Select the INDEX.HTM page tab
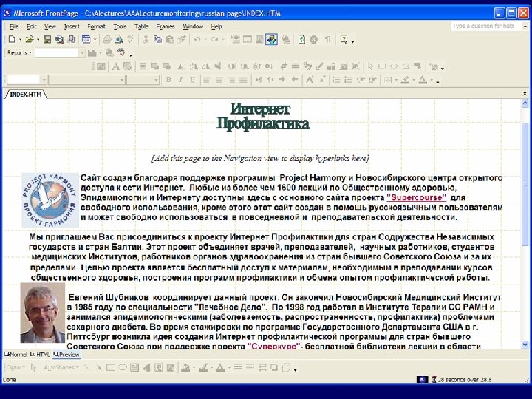The width and height of the screenshot is (532, 399). 26,95
